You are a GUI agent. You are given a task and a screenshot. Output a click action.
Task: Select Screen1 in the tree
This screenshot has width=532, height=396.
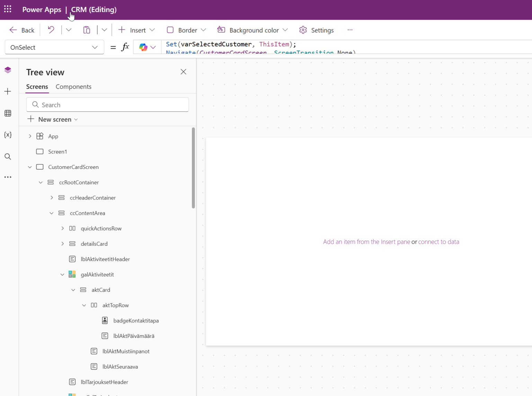click(x=57, y=152)
